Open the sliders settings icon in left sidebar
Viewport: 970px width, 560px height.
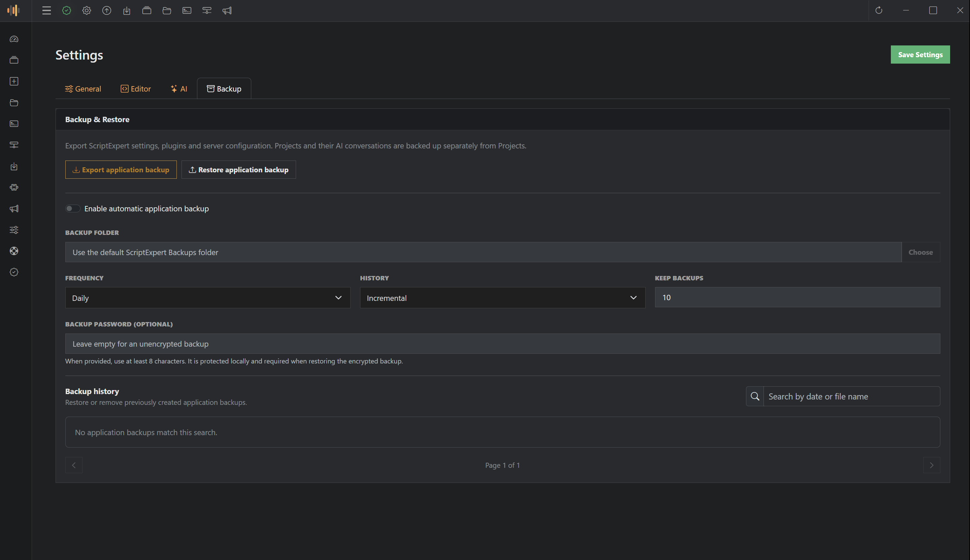(x=14, y=230)
